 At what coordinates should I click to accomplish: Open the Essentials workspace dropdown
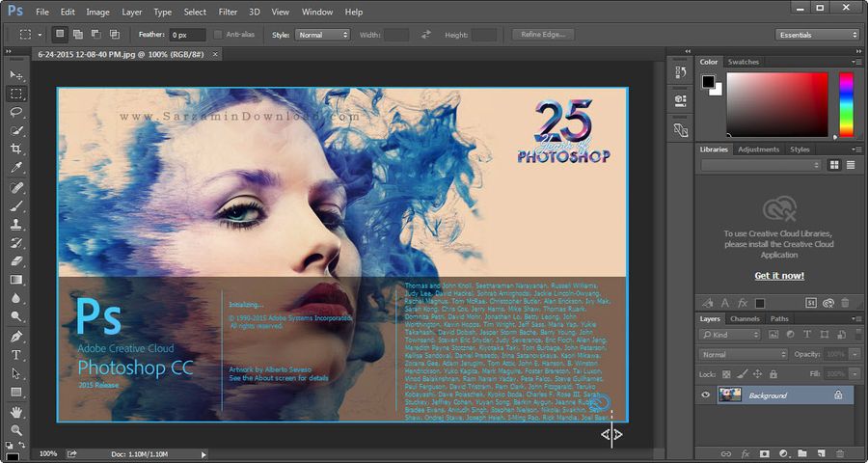(817, 35)
